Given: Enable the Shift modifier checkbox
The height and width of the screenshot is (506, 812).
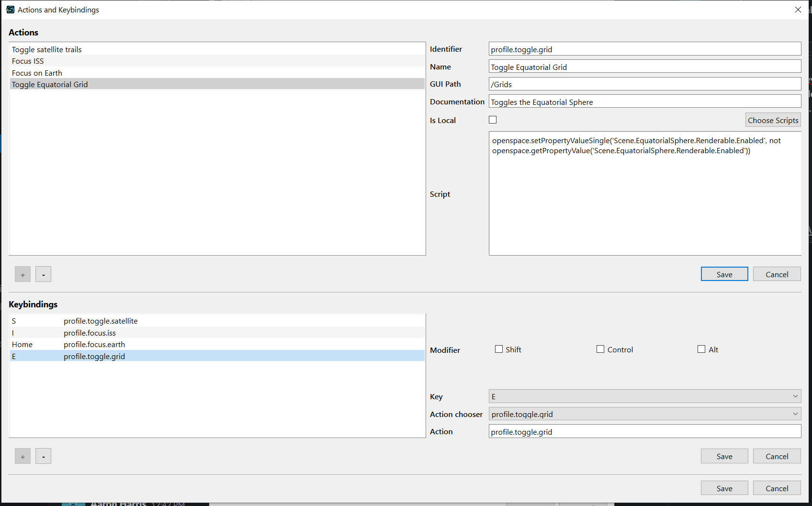Looking at the screenshot, I should click(499, 349).
